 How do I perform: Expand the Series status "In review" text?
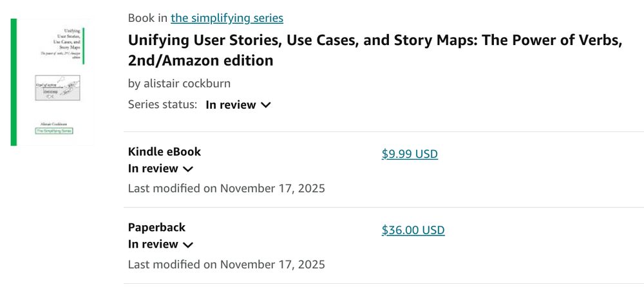pyautogui.click(x=231, y=105)
